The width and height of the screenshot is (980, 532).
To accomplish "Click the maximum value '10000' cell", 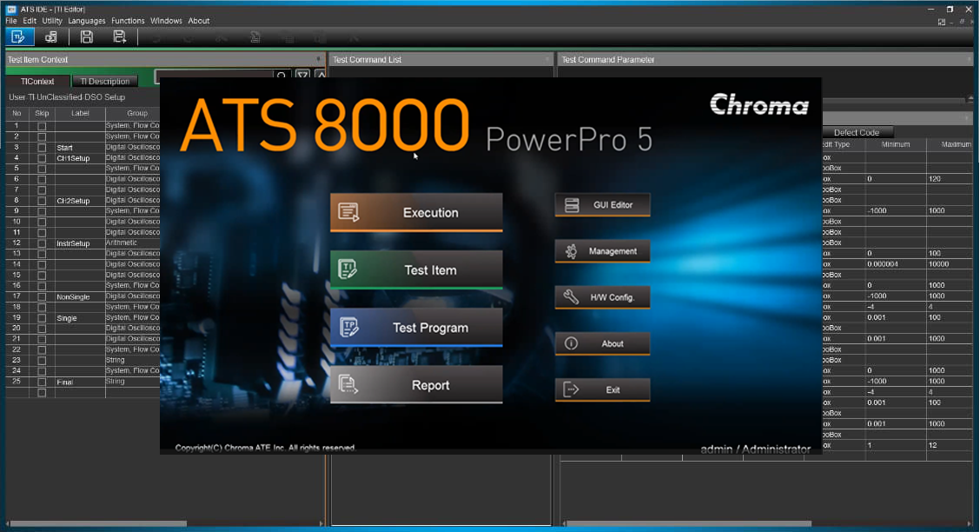I will click(x=950, y=263).
